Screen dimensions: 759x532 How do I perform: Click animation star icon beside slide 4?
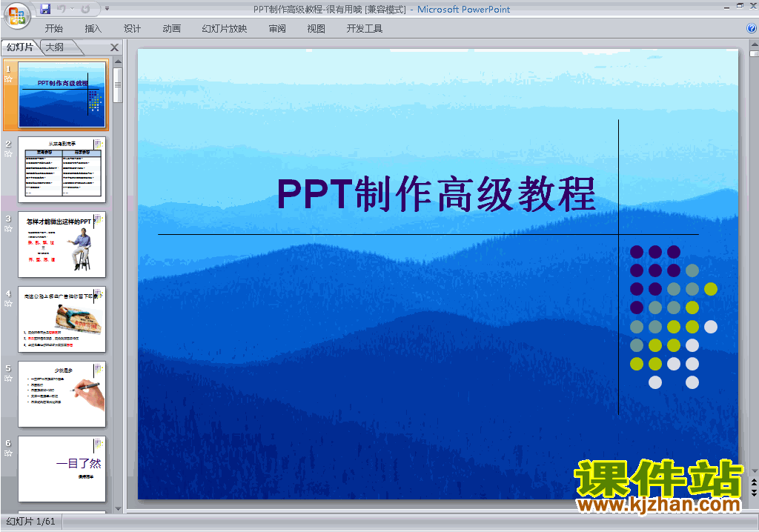pyautogui.click(x=8, y=304)
